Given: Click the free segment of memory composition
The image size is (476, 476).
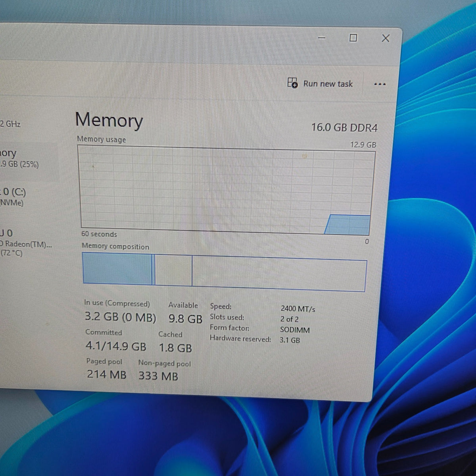Looking at the screenshot, I should 279,274.
